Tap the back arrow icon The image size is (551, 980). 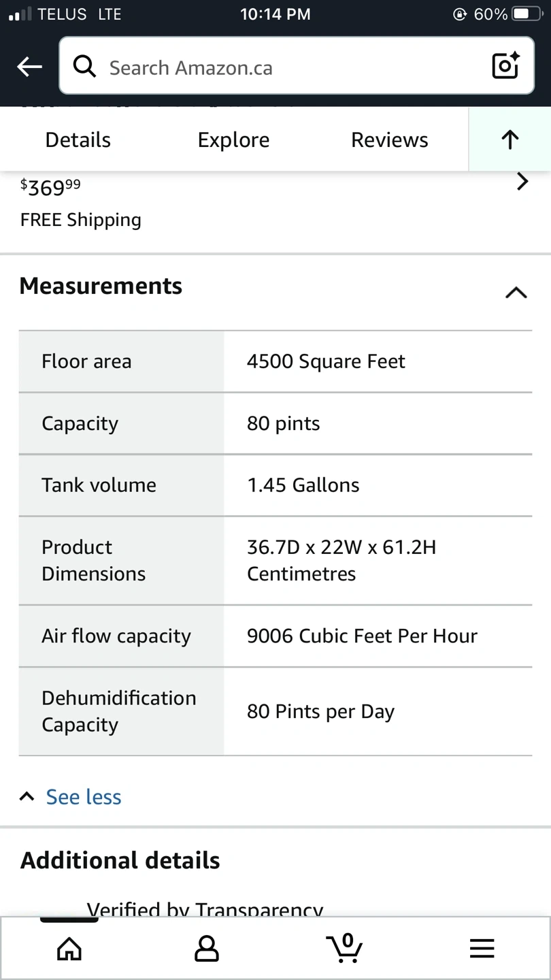click(29, 67)
